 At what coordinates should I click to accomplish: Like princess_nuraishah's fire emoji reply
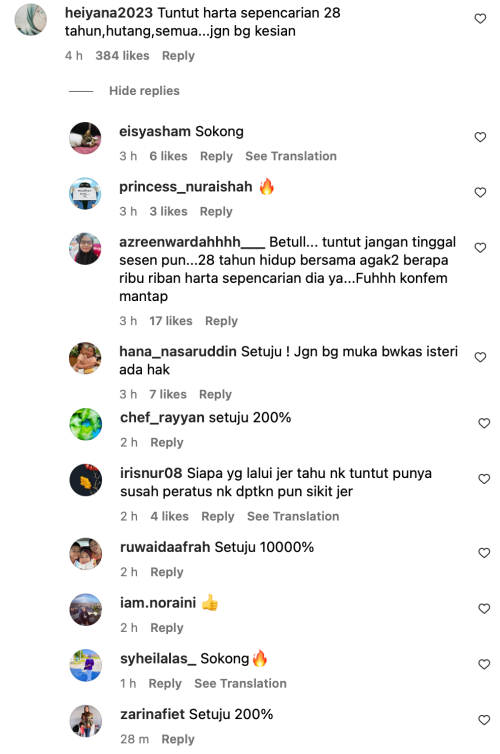[x=480, y=192]
